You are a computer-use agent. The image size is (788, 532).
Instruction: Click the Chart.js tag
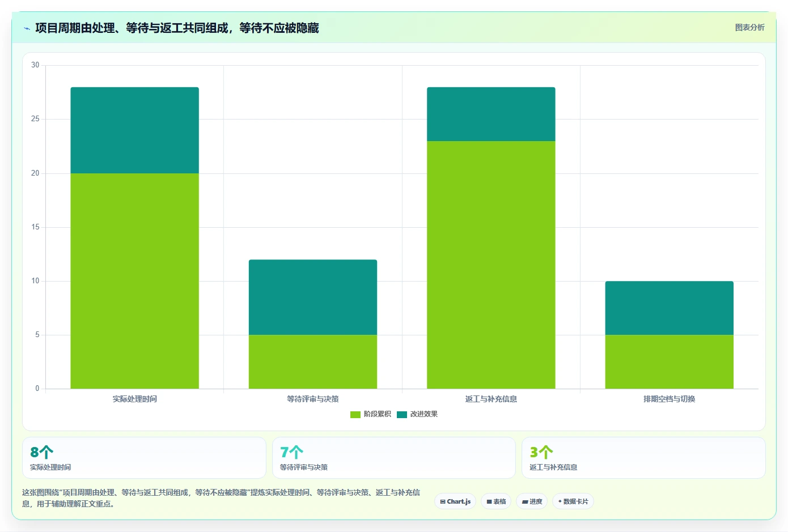tap(455, 501)
